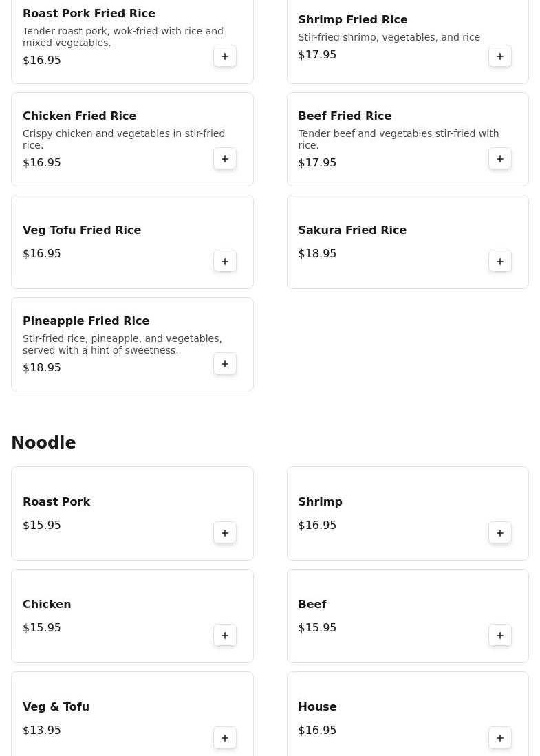The height and width of the screenshot is (756, 540).
Task: Select the Pineapple Fried Rice title
Action: [x=86, y=321]
